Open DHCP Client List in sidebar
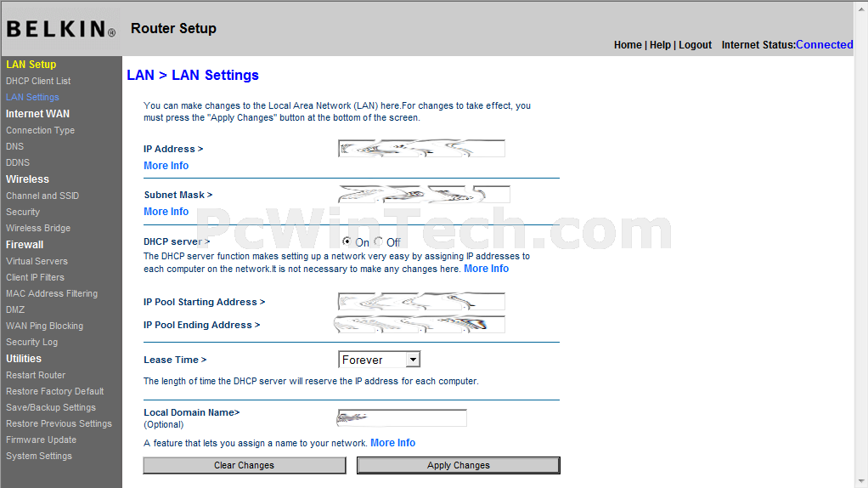 pyautogui.click(x=38, y=81)
